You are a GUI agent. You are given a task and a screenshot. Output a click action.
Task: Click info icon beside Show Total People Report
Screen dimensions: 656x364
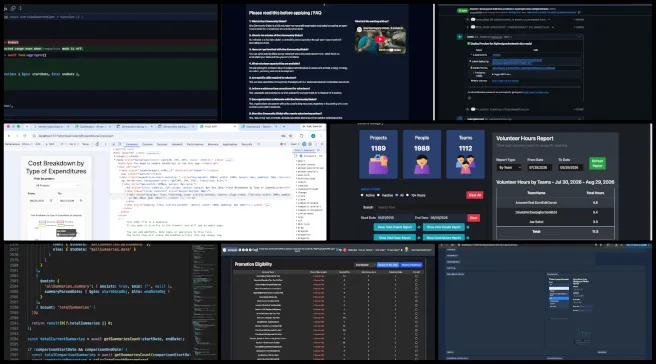[468, 227]
